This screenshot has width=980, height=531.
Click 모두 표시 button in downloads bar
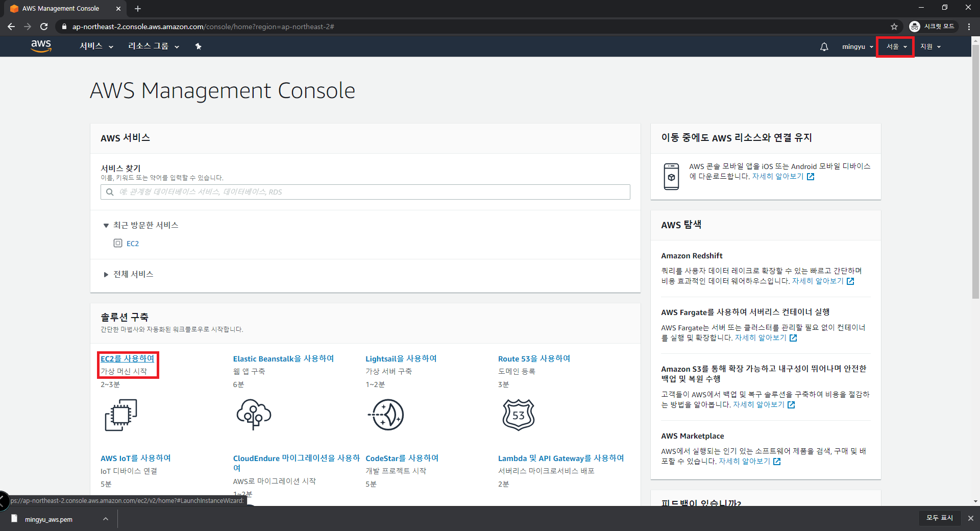[939, 518]
